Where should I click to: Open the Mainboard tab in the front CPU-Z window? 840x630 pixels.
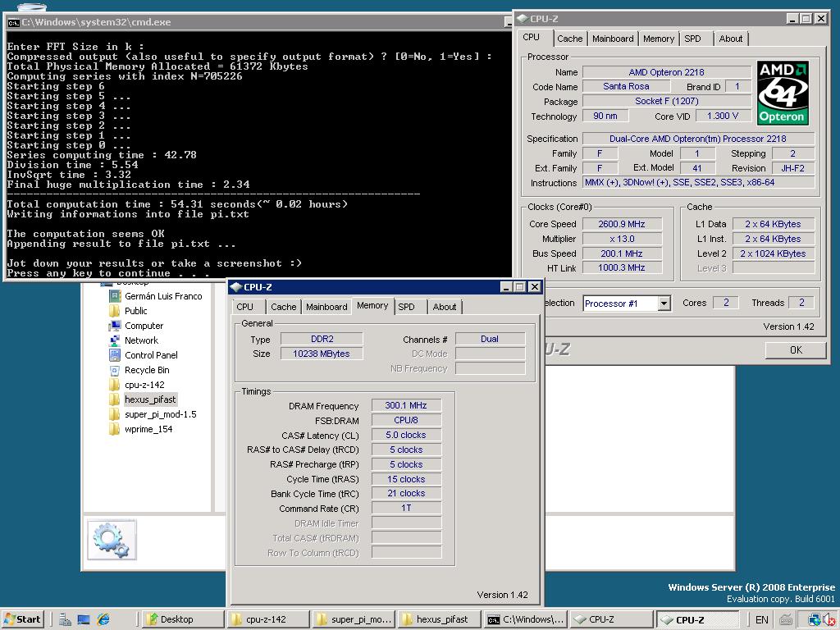pos(326,307)
